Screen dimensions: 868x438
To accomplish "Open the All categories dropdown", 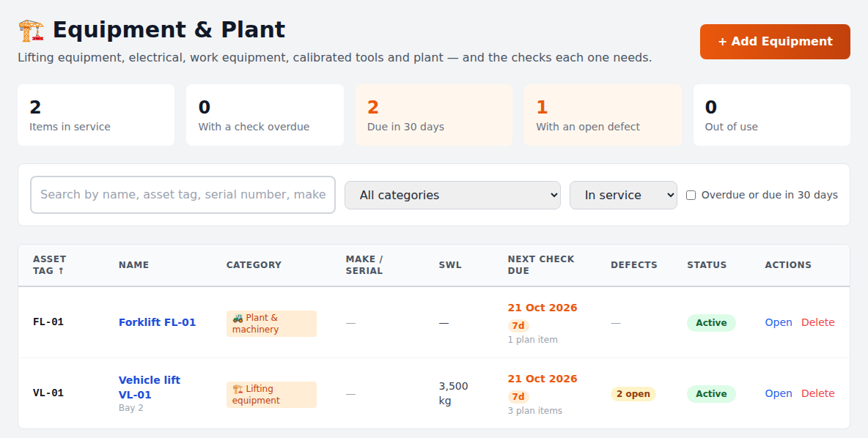I will pos(452,196).
